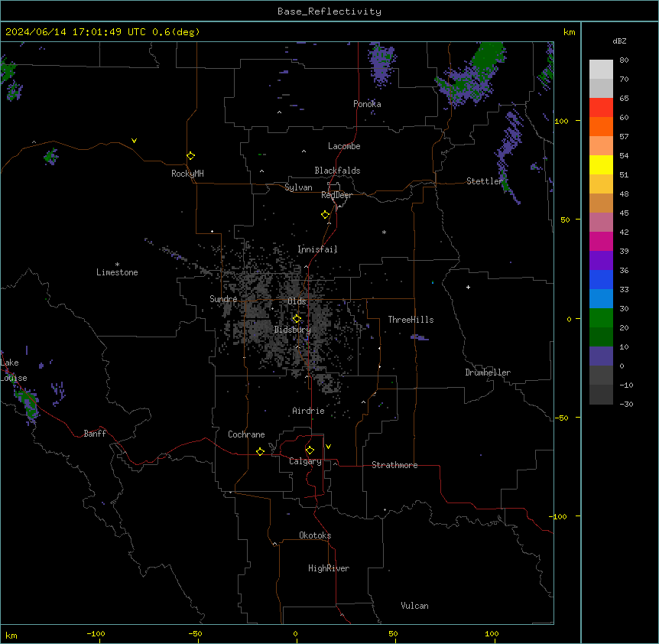The width and height of the screenshot is (659, 644).
Task: Click the yellow diamond marker between Olds and Didsbury
Action: tap(297, 318)
